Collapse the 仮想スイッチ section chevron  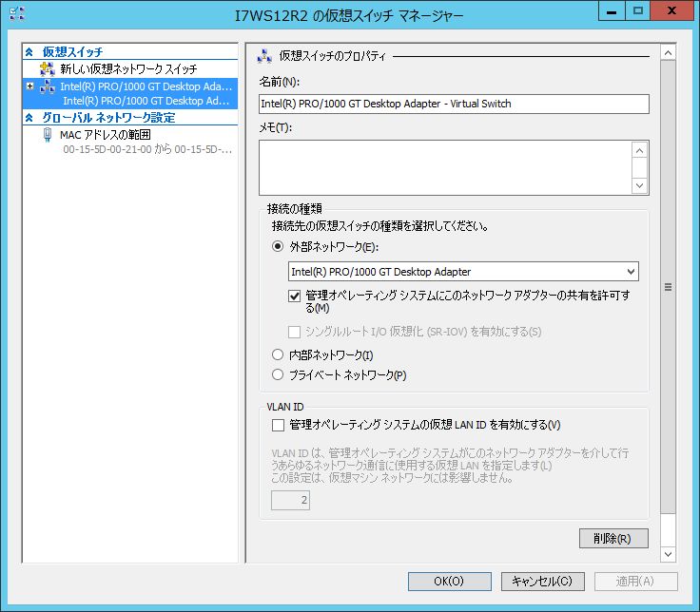[x=29, y=52]
